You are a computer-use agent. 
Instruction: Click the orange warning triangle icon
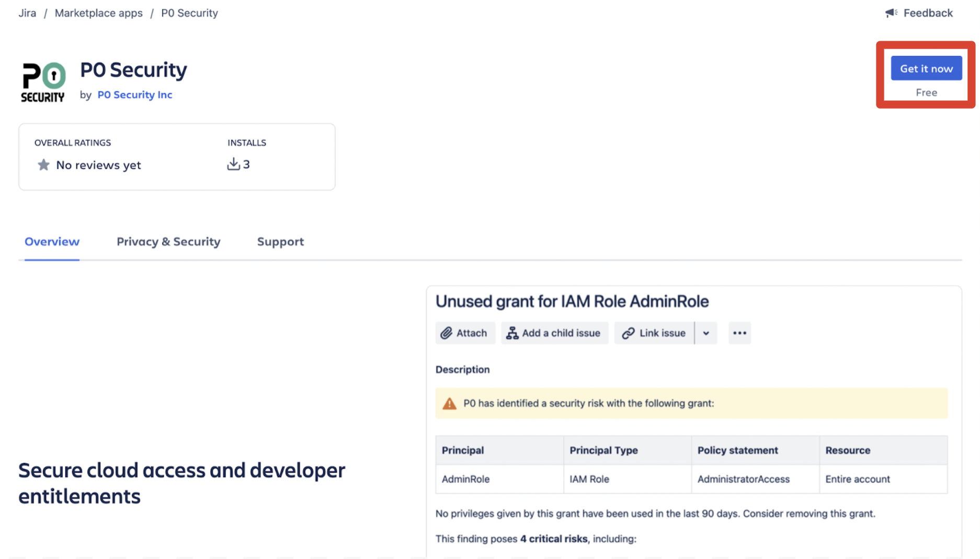(x=449, y=404)
